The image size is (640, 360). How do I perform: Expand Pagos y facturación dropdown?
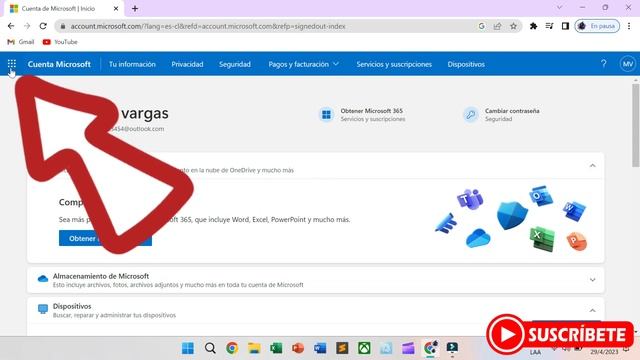coord(304,64)
